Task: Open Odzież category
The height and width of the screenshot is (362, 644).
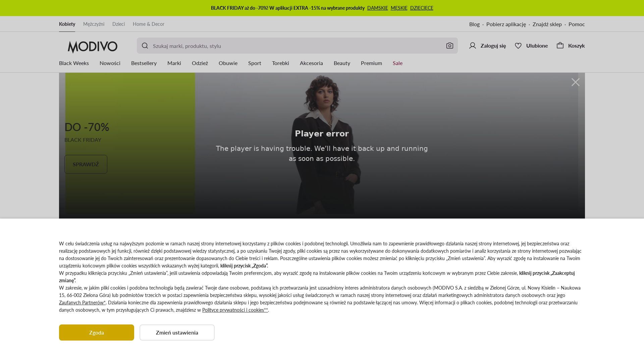Action: coord(200,63)
